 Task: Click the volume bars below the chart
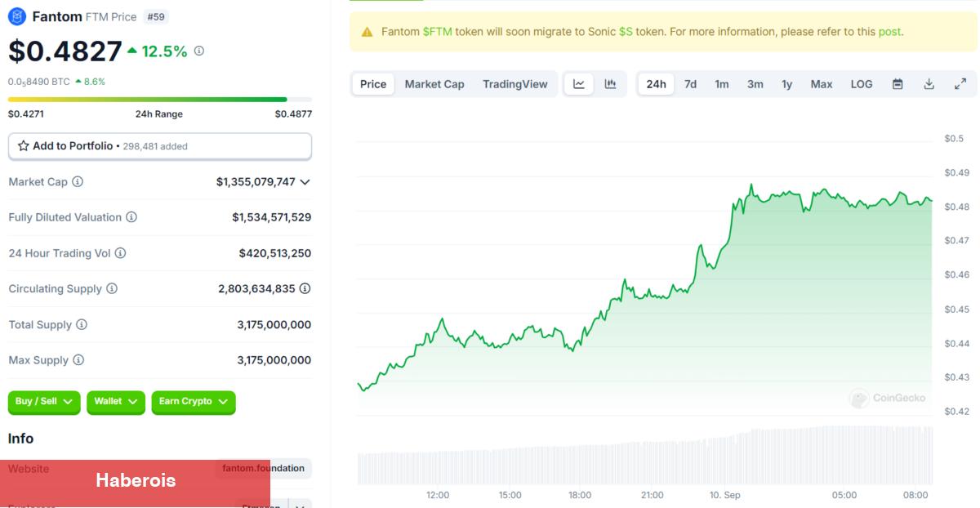pos(645,455)
